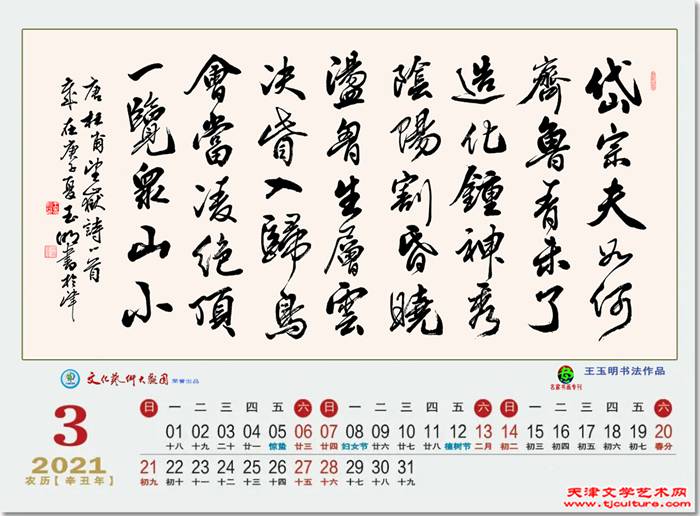Image resolution: width=700 pixels, height=516 pixels.
Task: Click the red 日 circle above date 07
Action: pos(329,408)
